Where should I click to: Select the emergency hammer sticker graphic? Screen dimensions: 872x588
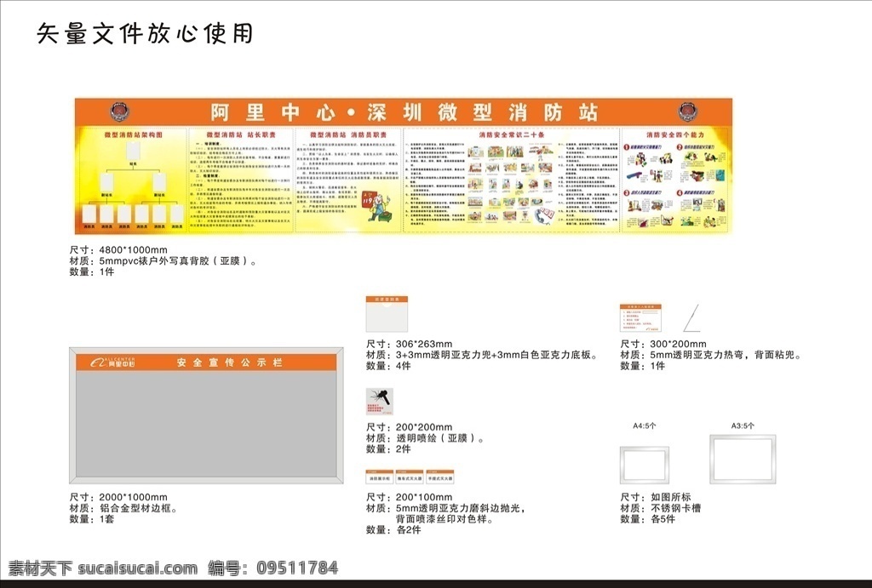380,402
